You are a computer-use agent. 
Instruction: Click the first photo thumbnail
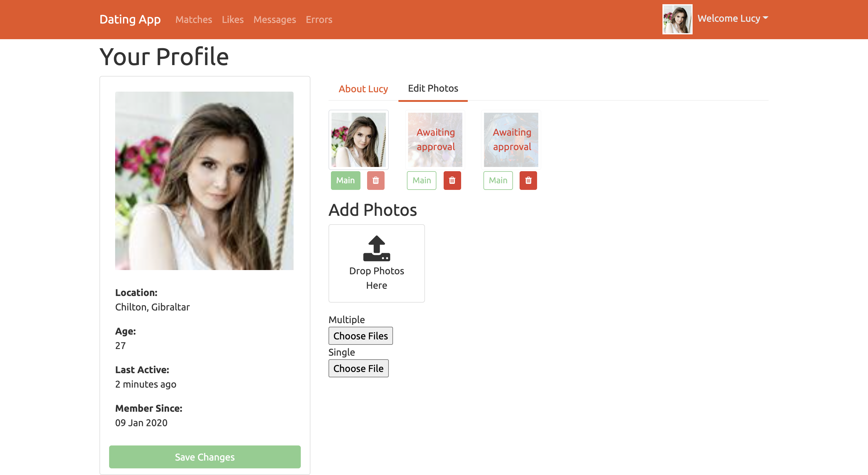point(358,140)
